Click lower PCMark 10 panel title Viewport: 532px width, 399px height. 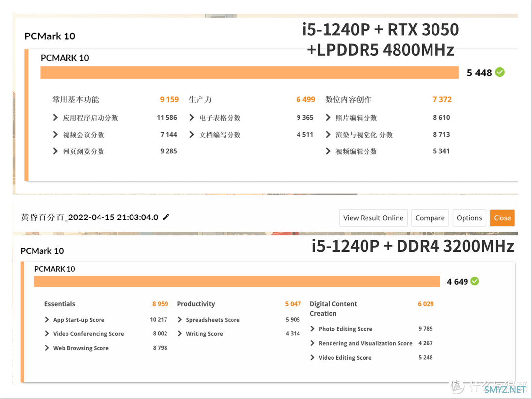[42, 251]
